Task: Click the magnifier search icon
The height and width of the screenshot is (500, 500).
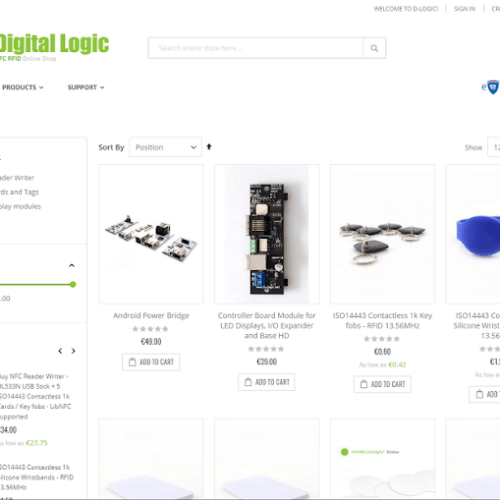Action: [x=374, y=48]
